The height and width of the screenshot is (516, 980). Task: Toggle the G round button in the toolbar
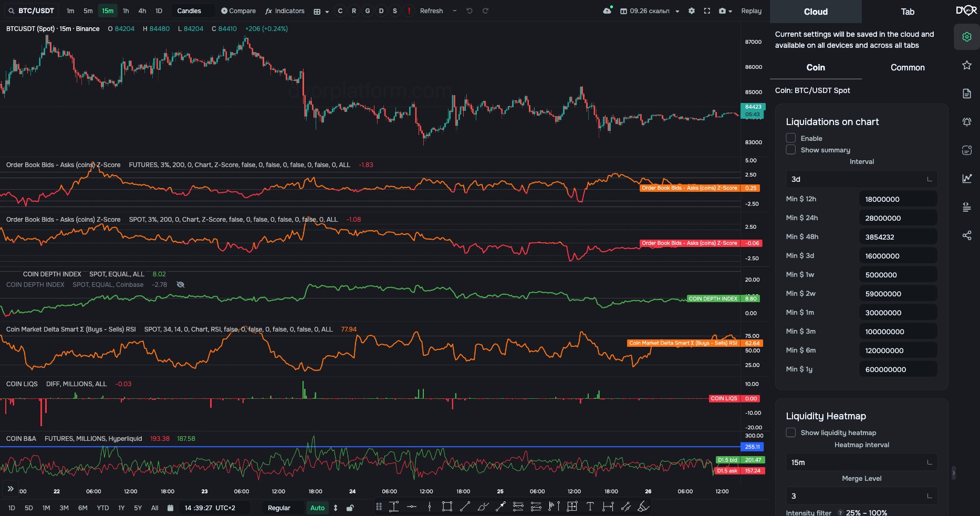368,11
